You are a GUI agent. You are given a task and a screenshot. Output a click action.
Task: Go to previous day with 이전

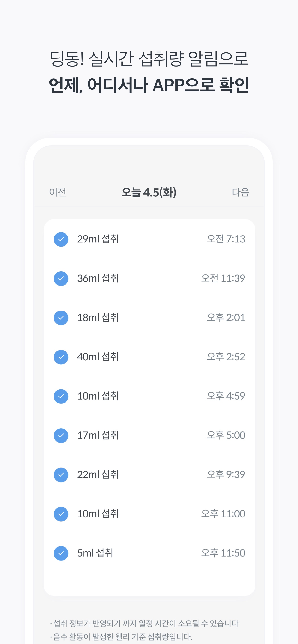pos(58,192)
